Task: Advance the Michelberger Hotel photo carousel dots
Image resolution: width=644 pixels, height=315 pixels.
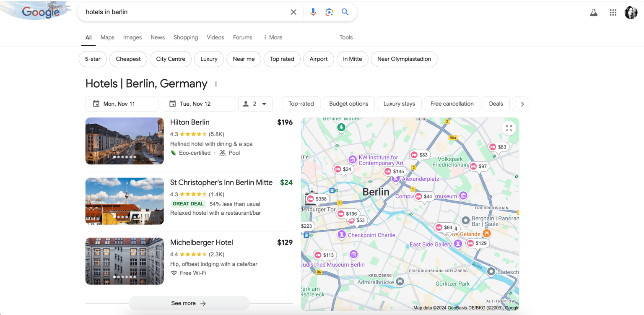Action: (125, 277)
